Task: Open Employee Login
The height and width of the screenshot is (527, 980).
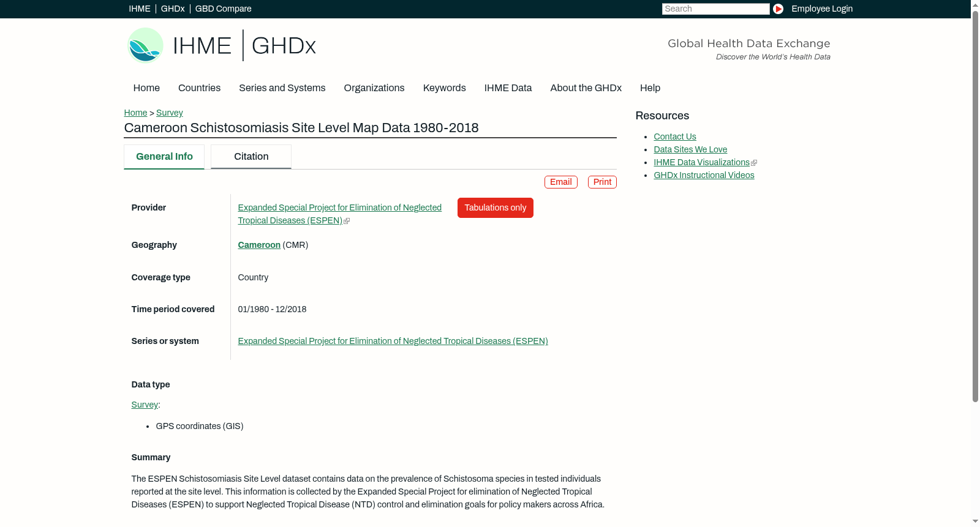Action: pyautogui.click(x=822, y=9)
